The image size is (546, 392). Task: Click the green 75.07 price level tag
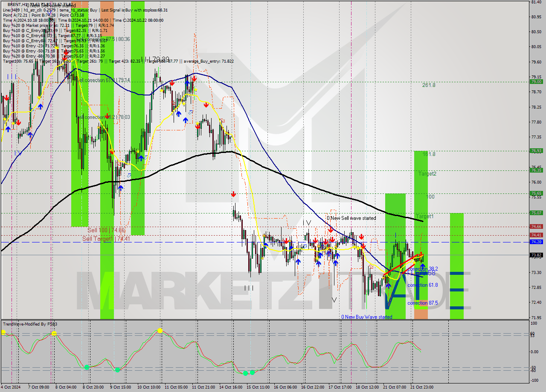coord(536,213)
